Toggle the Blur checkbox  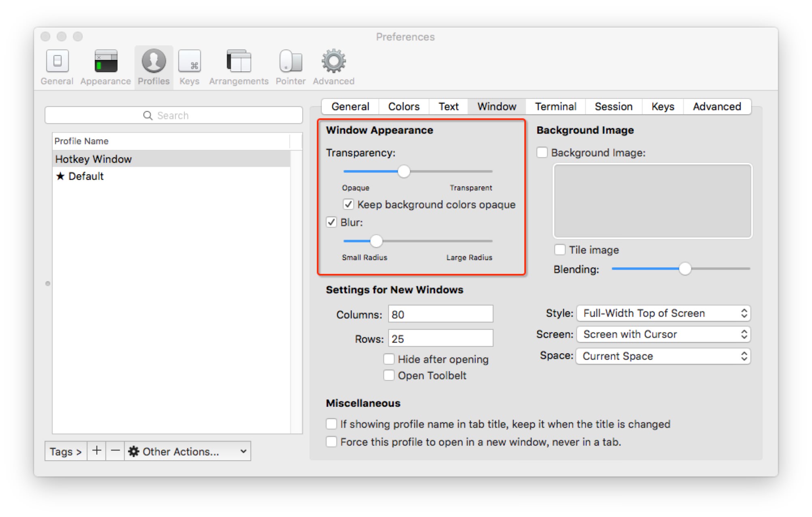[x=331, y=222]
